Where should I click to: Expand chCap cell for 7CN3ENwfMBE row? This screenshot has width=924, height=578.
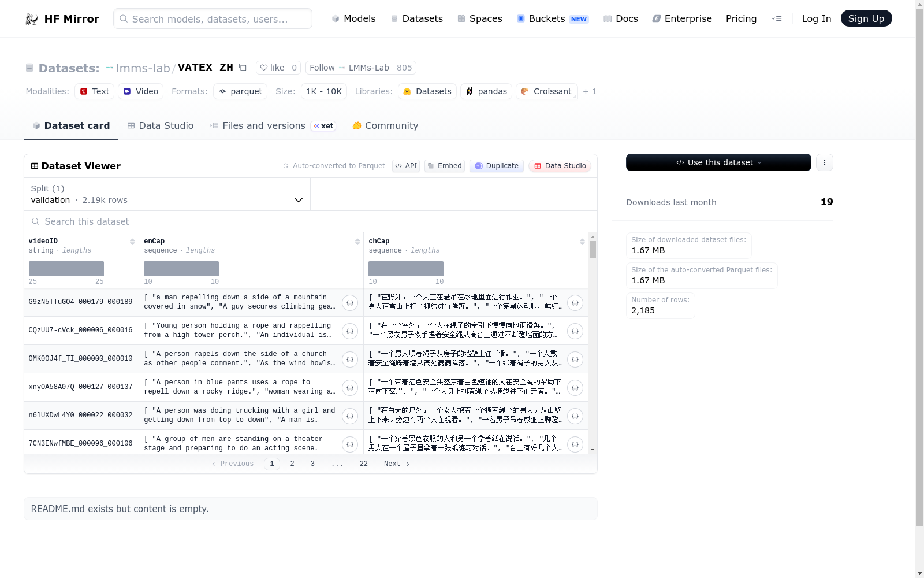(x=575, y=444)
